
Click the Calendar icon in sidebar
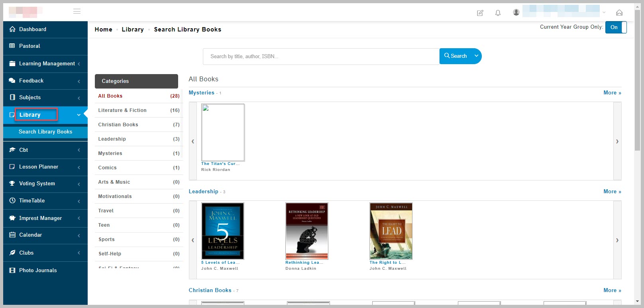coord(12,235)
